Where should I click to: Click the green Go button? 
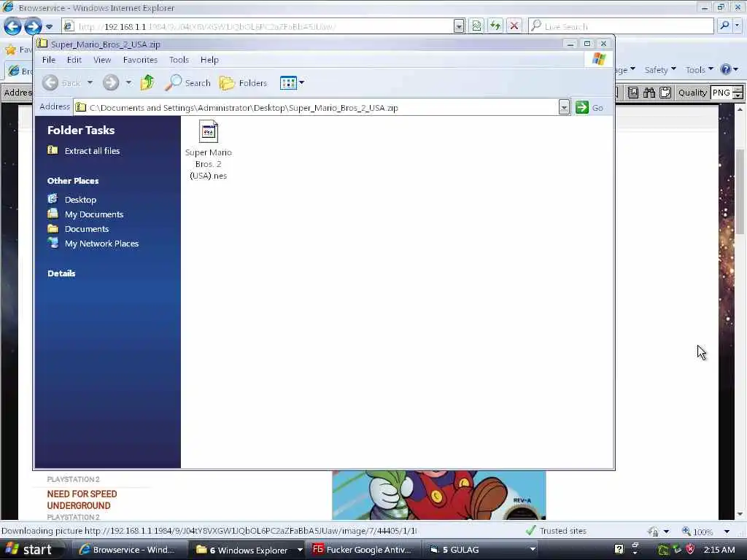tap(589, 108)
